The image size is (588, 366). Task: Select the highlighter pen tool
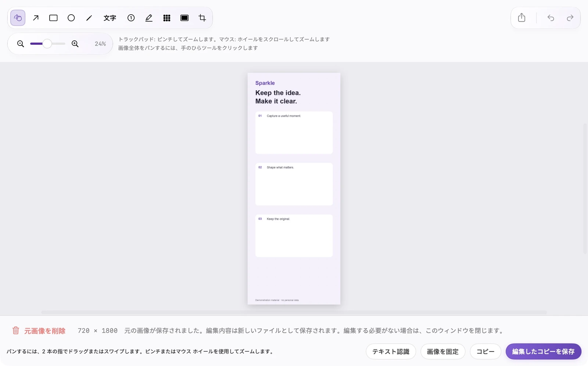(x=149, y=18)
